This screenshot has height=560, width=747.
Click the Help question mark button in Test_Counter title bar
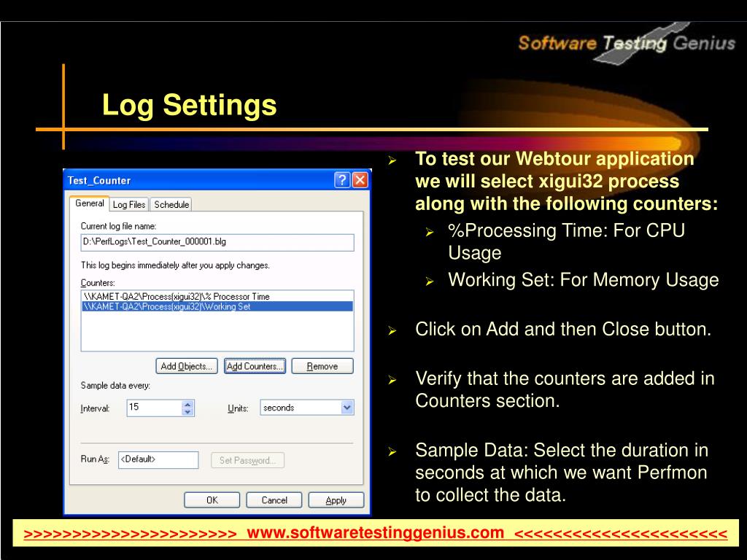pos(342,180)
